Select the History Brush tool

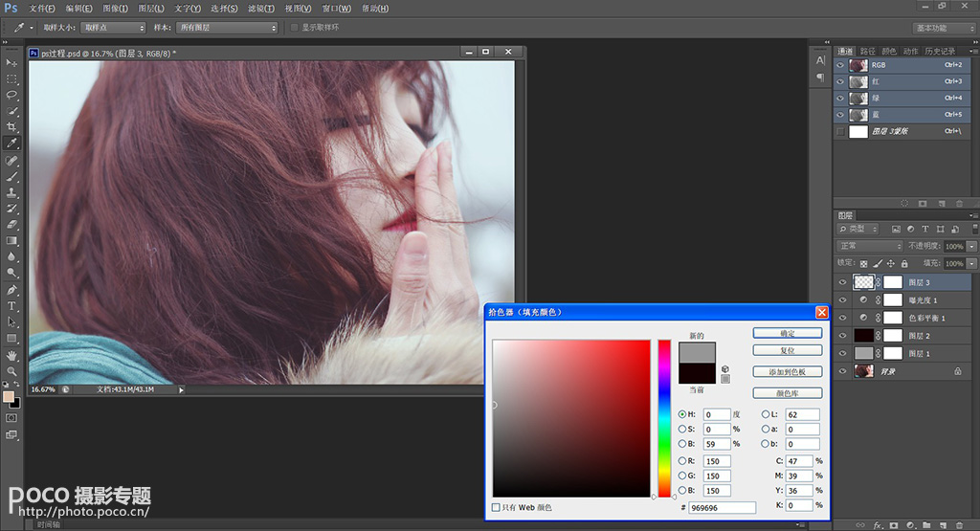[x=11, y=209]
